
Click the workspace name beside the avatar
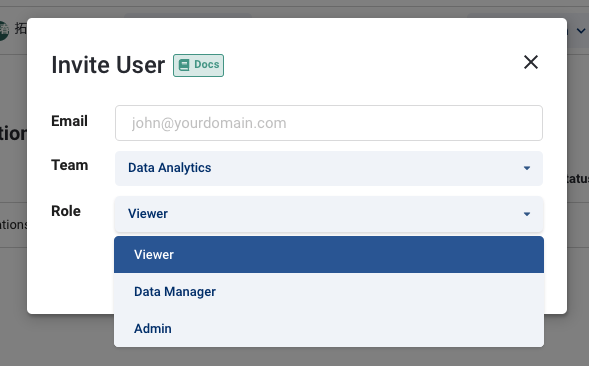point(21,29)
